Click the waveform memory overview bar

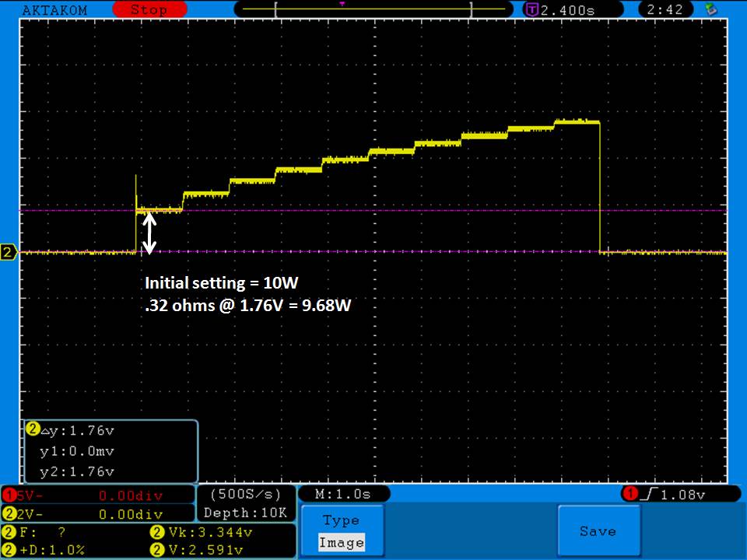pos(373,9)
